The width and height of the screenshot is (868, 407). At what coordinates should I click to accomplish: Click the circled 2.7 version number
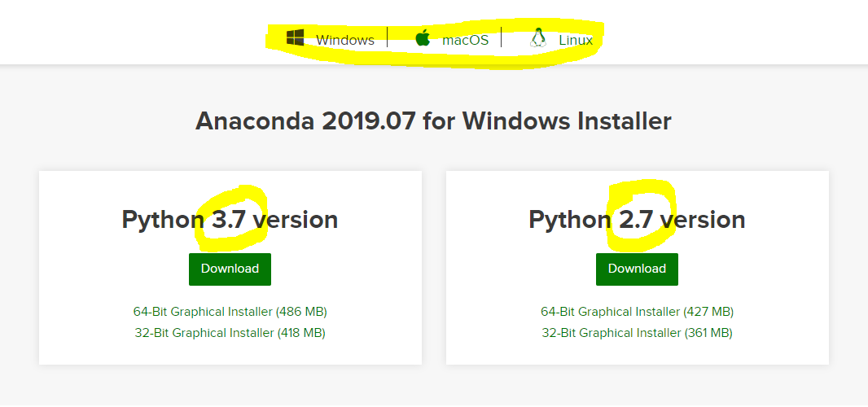coord(636,220)
